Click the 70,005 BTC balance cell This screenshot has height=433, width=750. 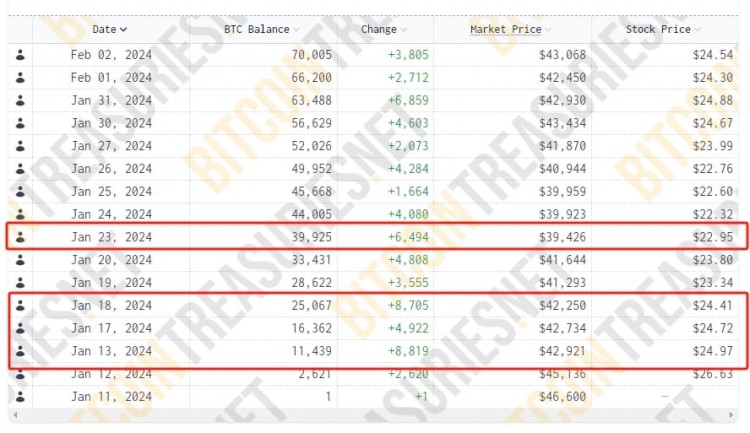[x=311, y=55]
